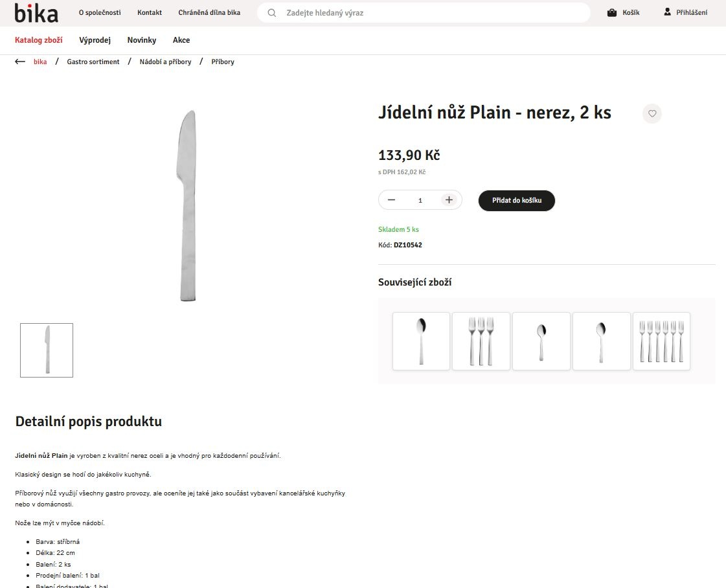726x588 pixels.
Task: Click the Nádobí a příbory breadcrumb
Action: coord(165,62)
